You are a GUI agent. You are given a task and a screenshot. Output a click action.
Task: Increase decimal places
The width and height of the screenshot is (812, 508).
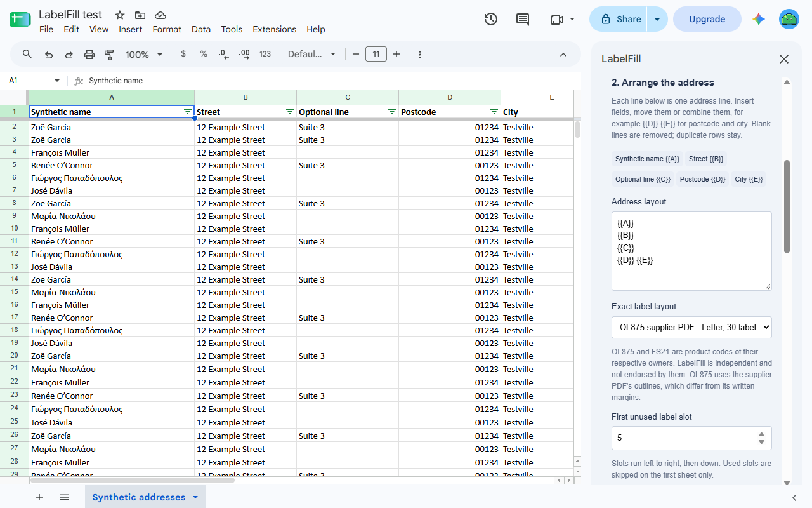(244, 55)
